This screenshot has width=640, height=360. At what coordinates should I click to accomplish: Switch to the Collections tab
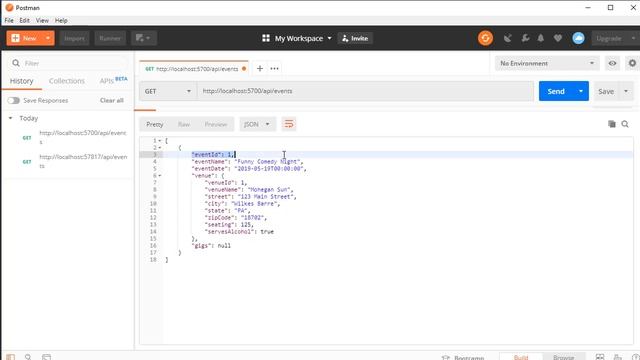coord(67,81)
